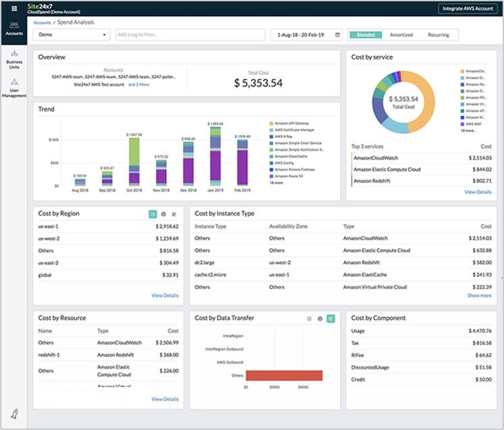Open User Management in sidebar
Screen dimensions: 504x430
point(14,88)
